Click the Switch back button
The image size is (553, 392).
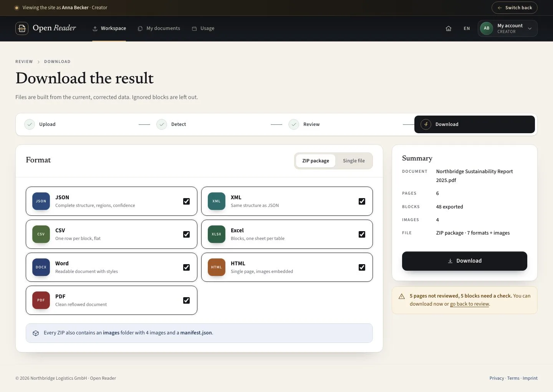[x=515, y=8]
